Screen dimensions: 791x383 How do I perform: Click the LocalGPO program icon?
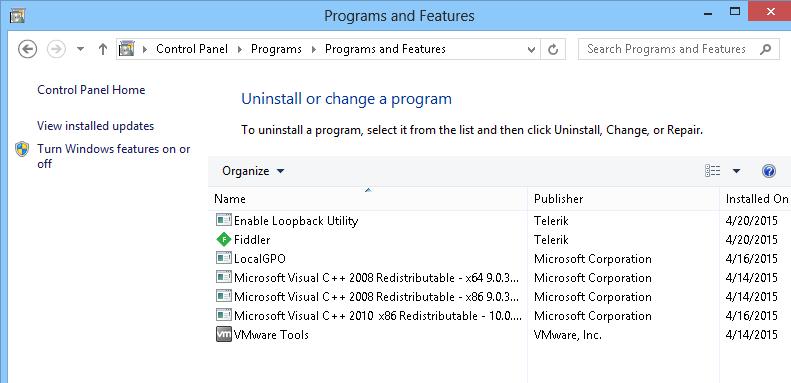point(223,258)
